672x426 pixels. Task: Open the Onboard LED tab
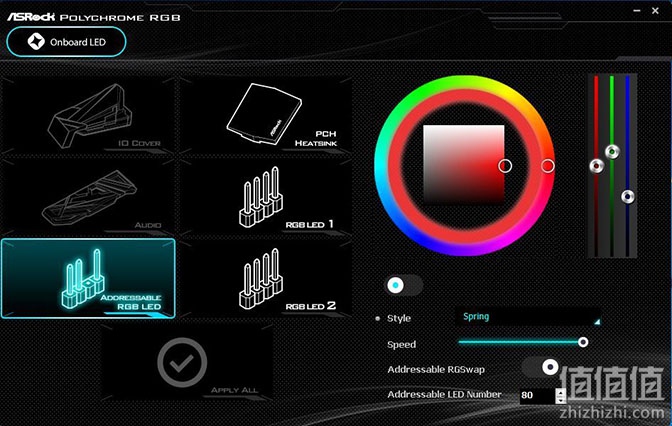tap(66, 42)
